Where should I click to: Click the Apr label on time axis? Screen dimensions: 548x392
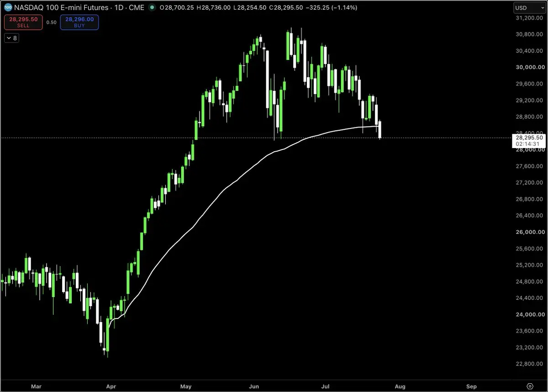coord(111,387)
